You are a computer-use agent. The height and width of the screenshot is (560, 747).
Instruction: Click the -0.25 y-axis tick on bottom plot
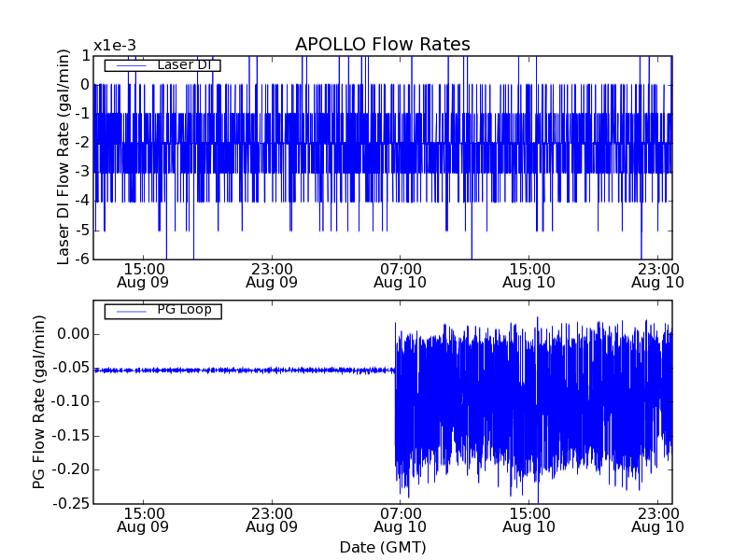click(69, 504)
